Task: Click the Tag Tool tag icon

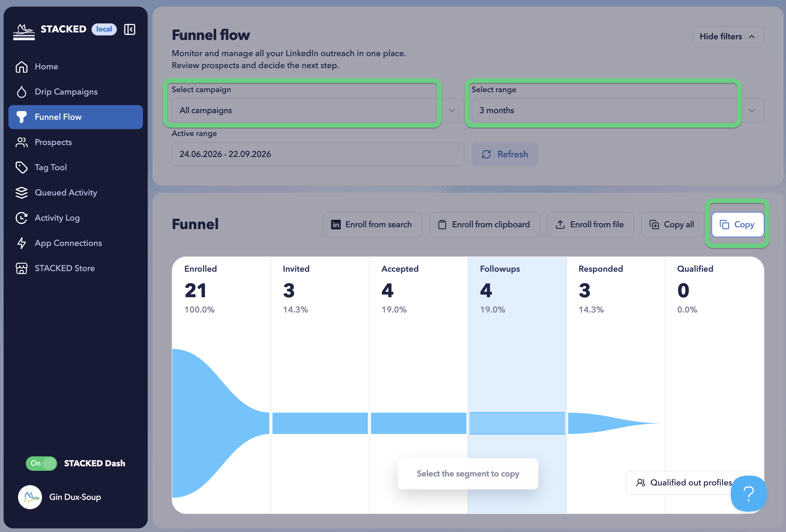Action: click(22, 168)
